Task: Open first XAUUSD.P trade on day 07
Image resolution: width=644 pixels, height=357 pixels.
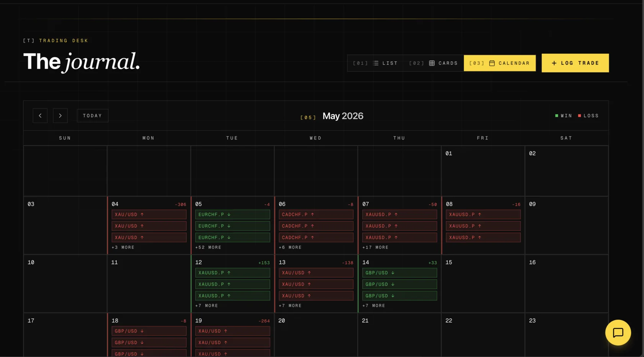Action: coord(399,215)
